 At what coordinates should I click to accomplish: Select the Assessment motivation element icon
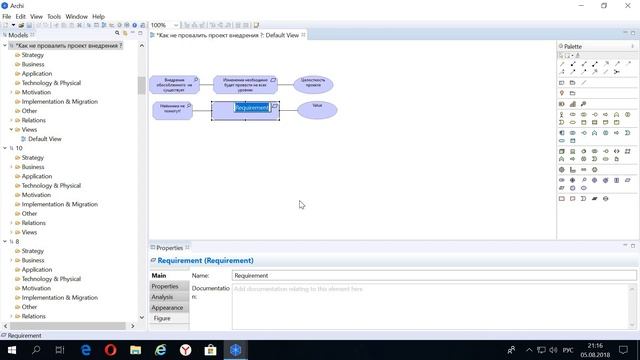click(x=583, y=180)
